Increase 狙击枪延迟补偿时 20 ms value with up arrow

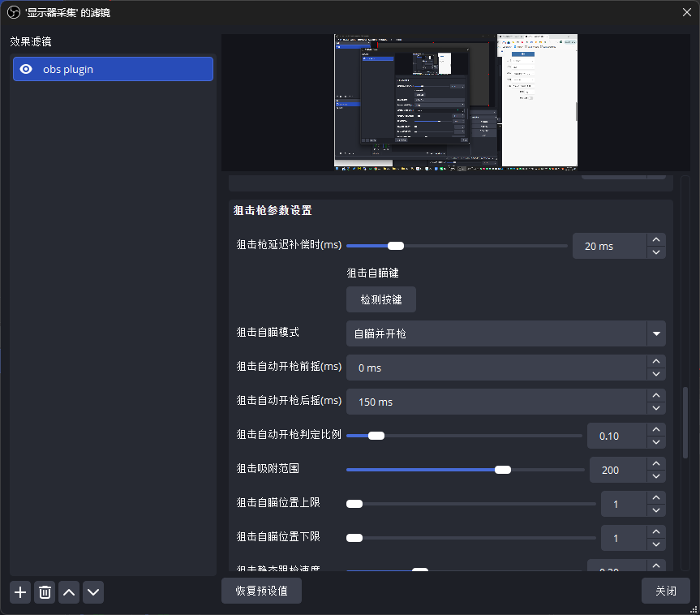656,240
